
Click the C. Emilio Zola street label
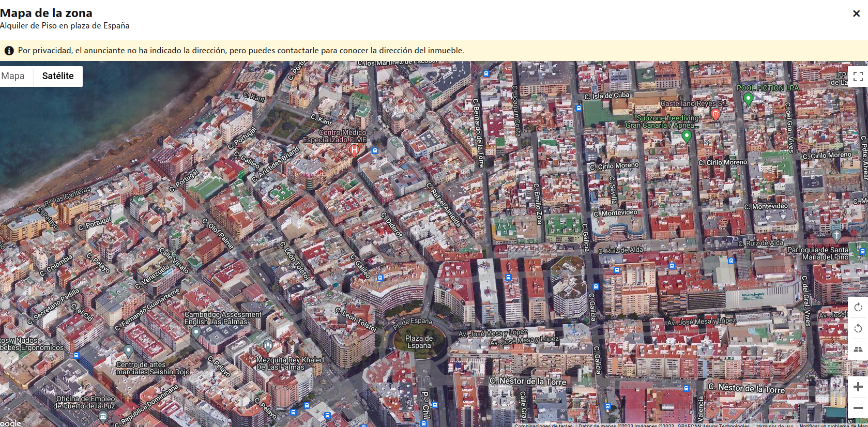538,204
